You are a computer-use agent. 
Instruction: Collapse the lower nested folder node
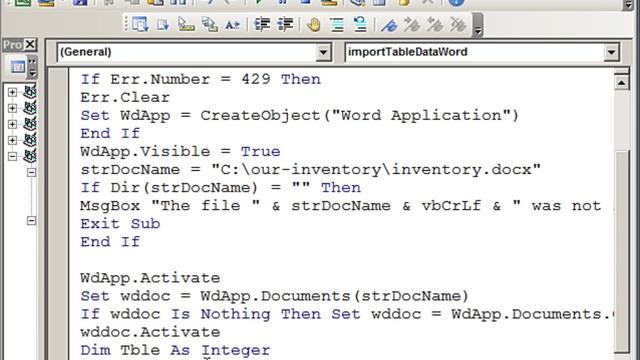point(31,221)
